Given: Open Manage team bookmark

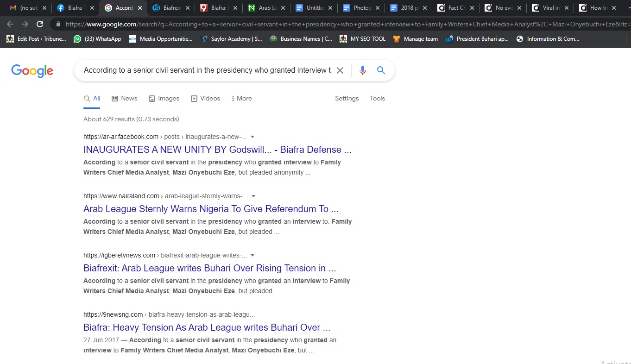Looking at the screenshot, I should 415,39.
